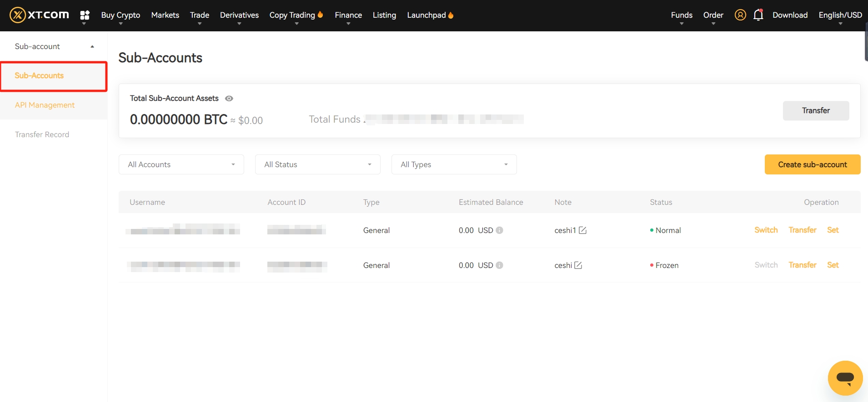Expand the All Accounts dropdown
Viewport: 868px width, 402px height.
[x=181, y=164]
